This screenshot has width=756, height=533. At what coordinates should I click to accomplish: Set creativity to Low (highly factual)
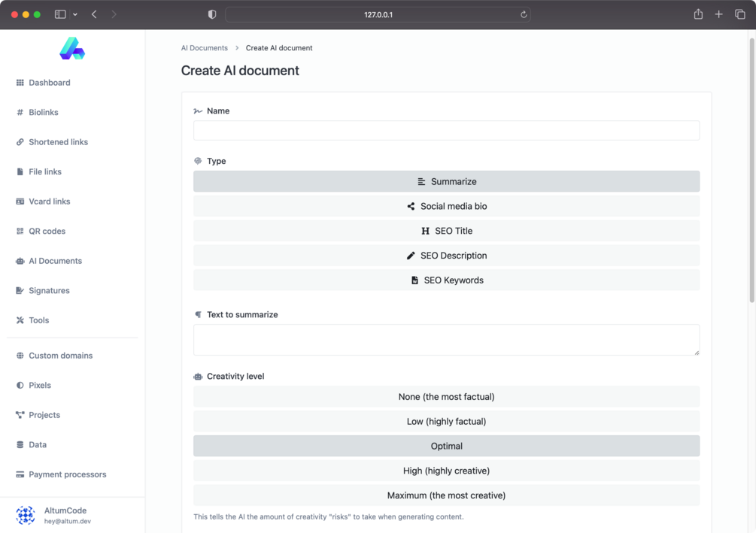(447, 421)
